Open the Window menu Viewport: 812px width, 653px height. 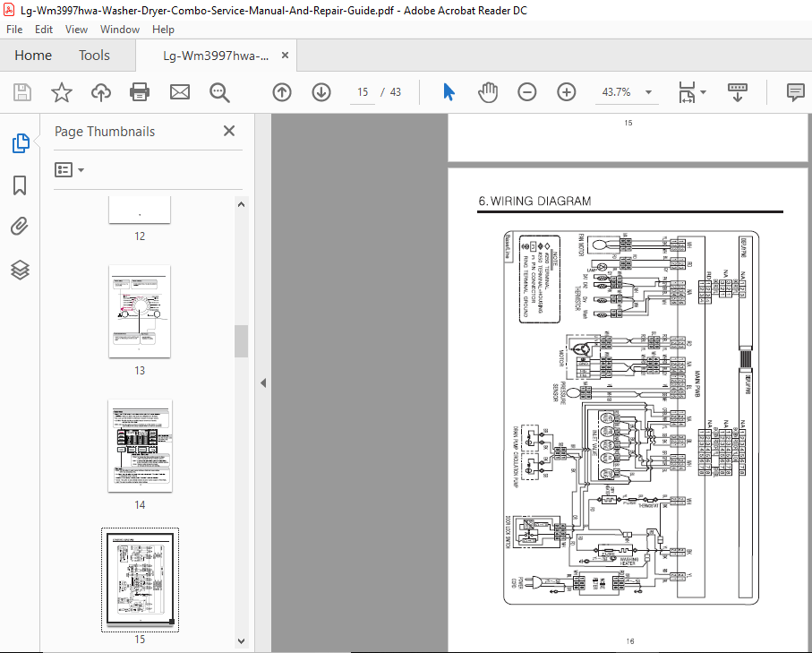(120, 30)
